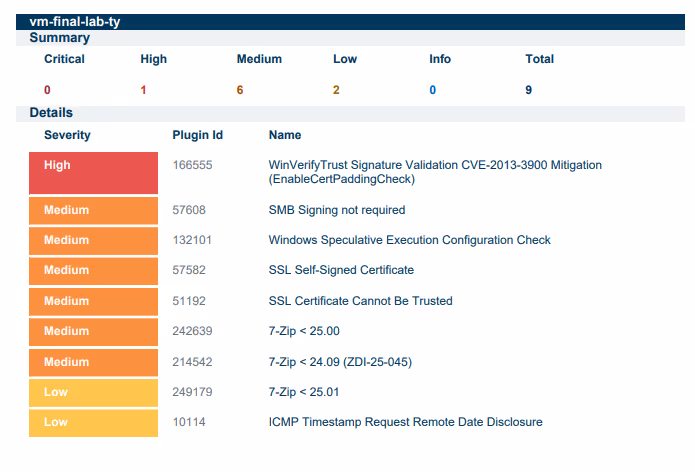Click the red High severity badge

[94, 173]
